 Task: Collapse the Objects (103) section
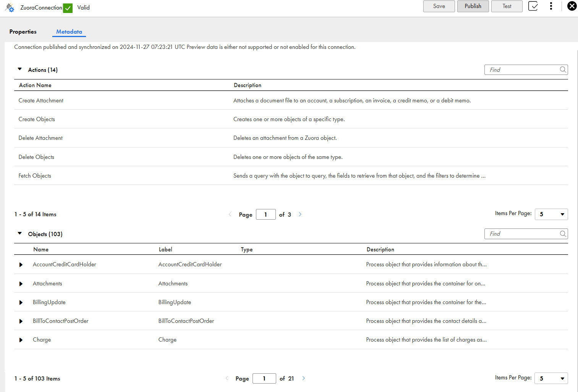tap(20, 233)
